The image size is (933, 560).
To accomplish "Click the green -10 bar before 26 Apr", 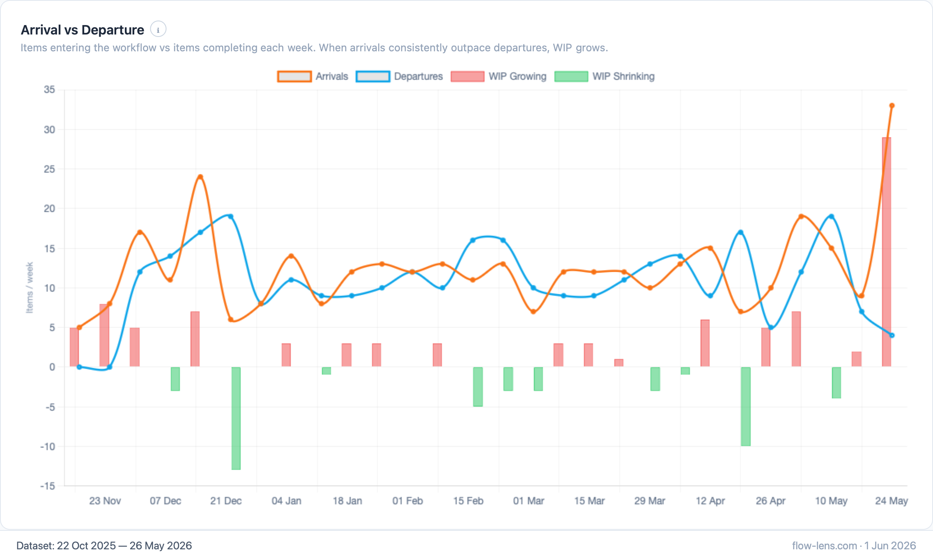I will (x=746, y=406).
